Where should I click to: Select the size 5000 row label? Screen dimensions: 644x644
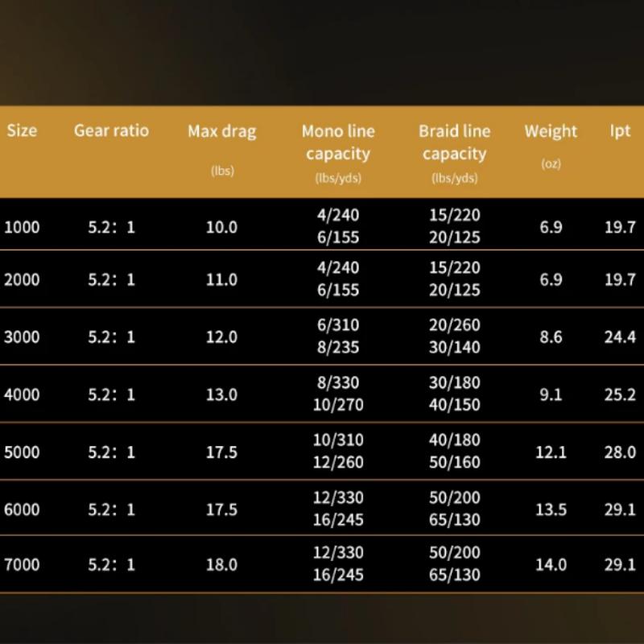tap(22, 452)
